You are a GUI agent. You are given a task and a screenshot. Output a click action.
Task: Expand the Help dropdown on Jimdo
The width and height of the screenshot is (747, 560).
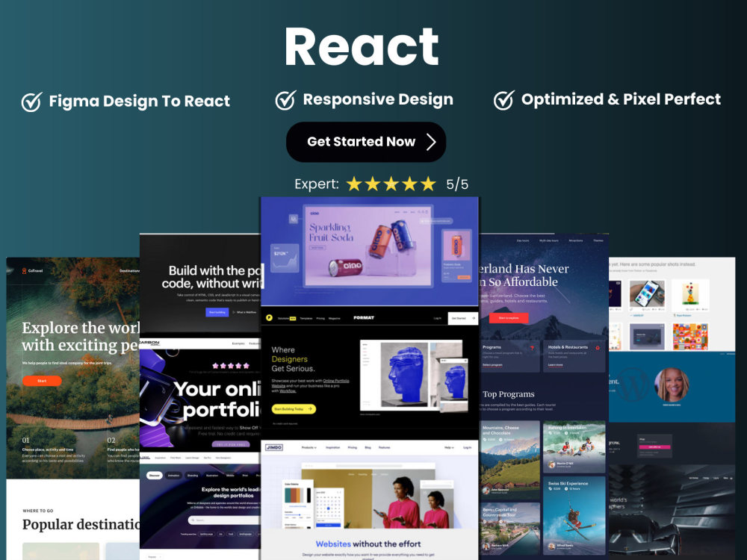(449, 447)
